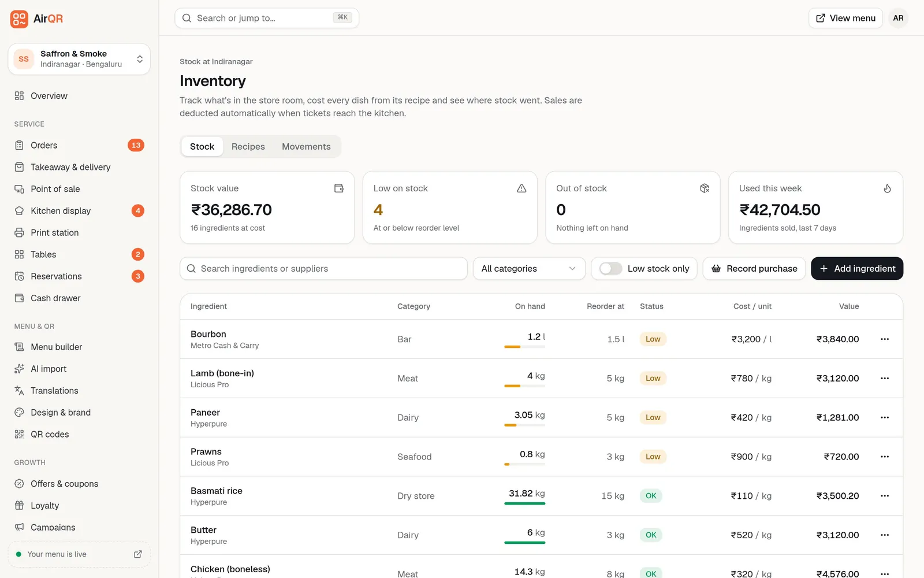Open the AR user avatar

898,18
